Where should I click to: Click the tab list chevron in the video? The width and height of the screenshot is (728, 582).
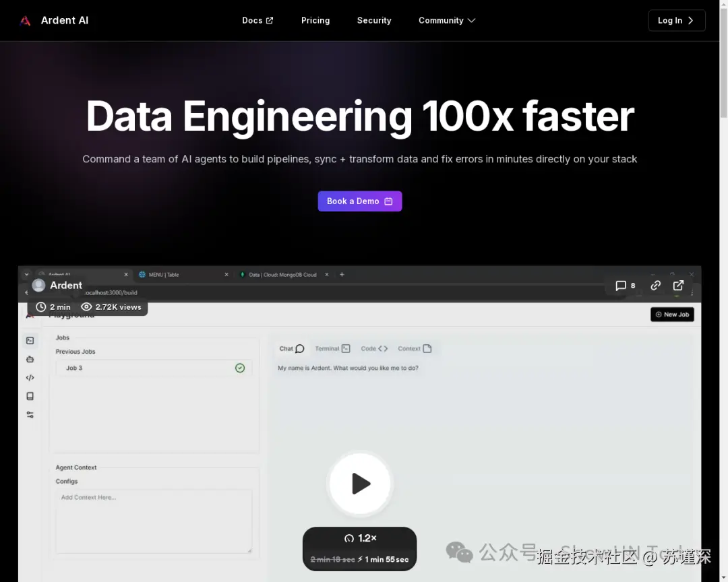point(26,274)
